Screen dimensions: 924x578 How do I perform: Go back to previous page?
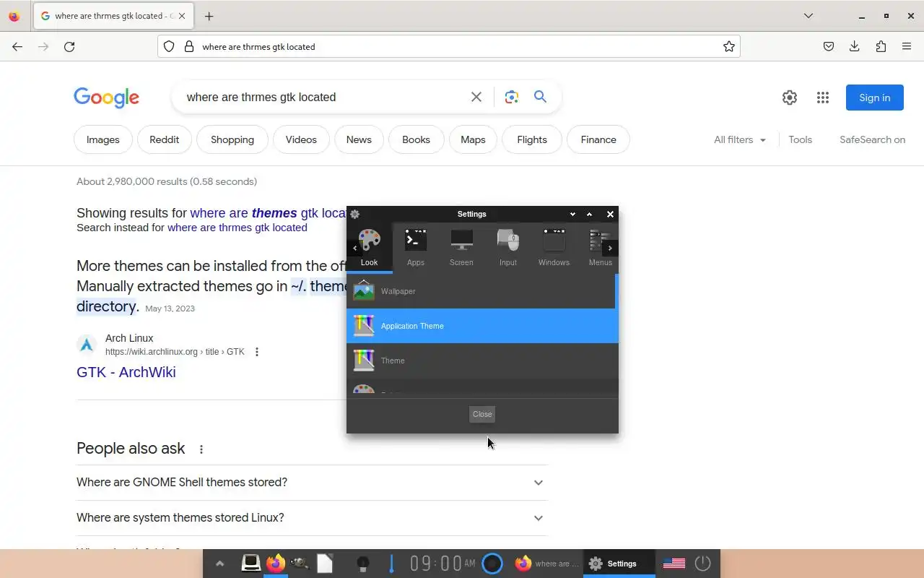pos(17,46)
